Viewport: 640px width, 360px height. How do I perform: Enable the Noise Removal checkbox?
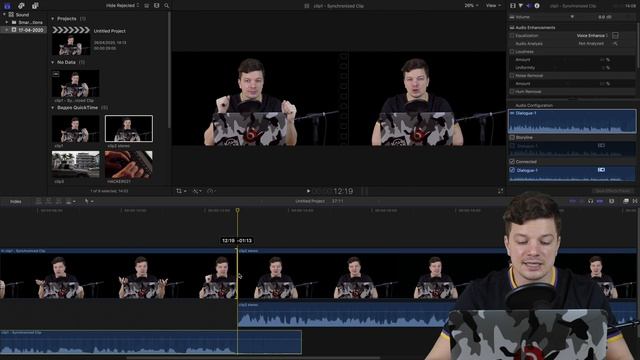pos(512,76)
